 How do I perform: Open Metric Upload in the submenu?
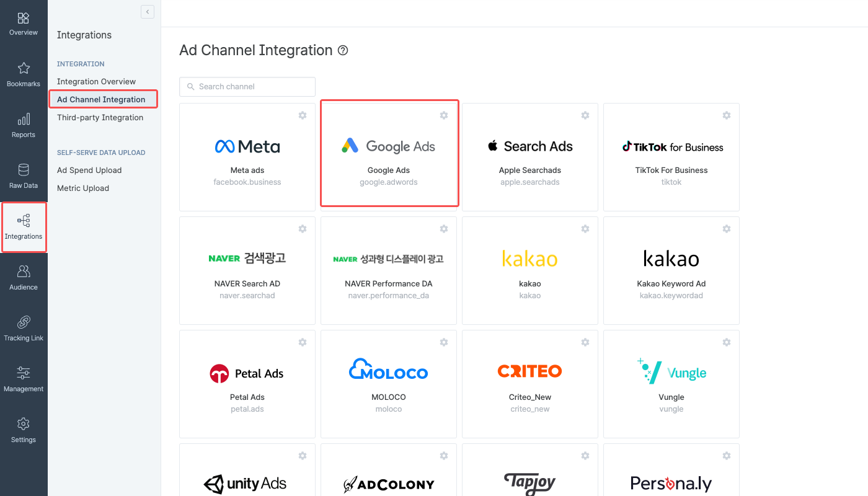[83, 188]
